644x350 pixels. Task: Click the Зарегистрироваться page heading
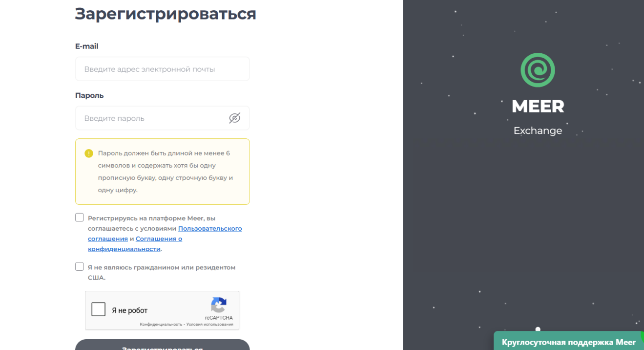point(165,14)
